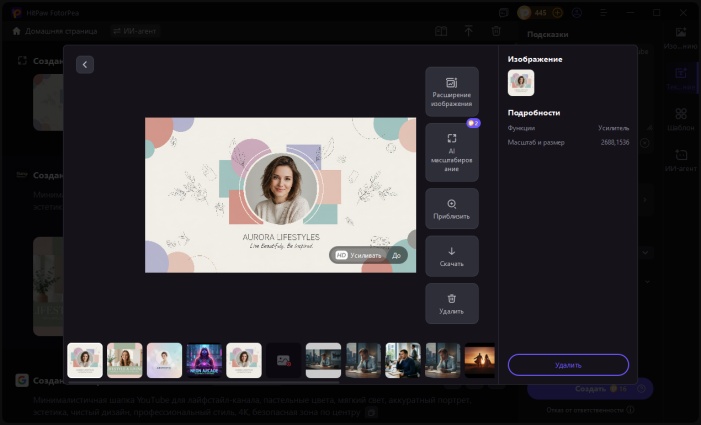Click the coin credits balance icon
The width and height of the screenshot is (701, 425).
(x=524, y=13)
